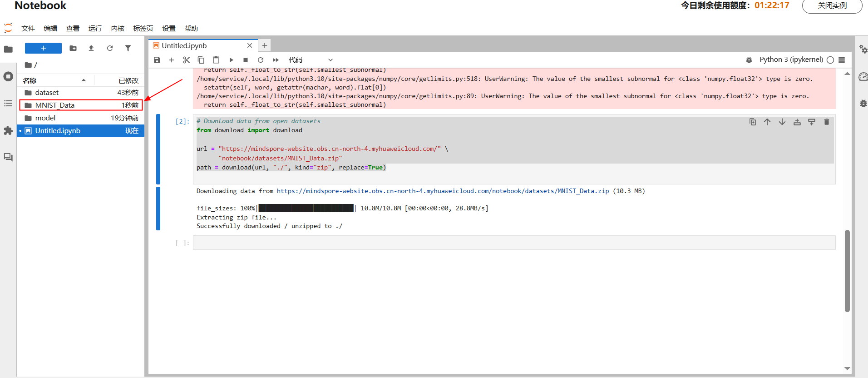Delete the current cell with trash icon

click(x=827, y=122)
